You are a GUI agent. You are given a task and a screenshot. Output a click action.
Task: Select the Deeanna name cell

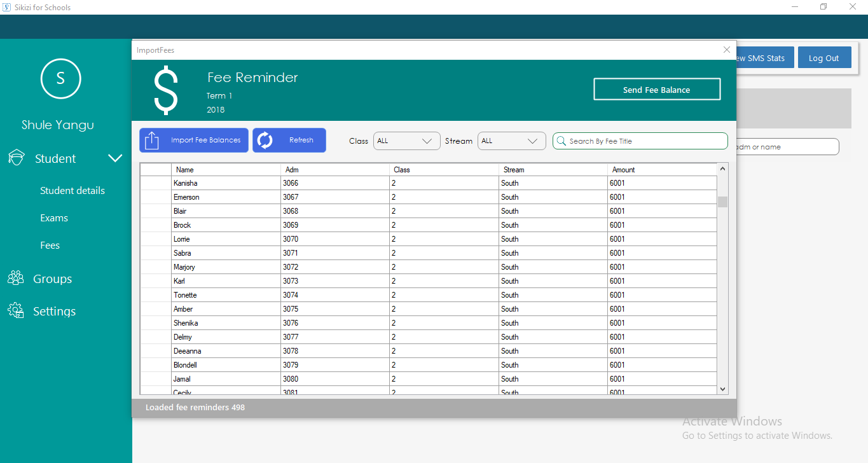click(226, 351)
